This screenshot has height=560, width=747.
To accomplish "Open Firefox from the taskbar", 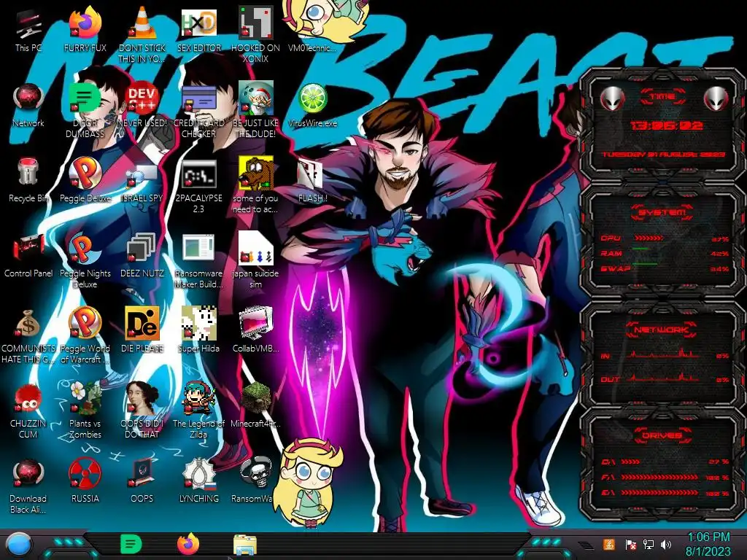I will click(x=188, y=544).
